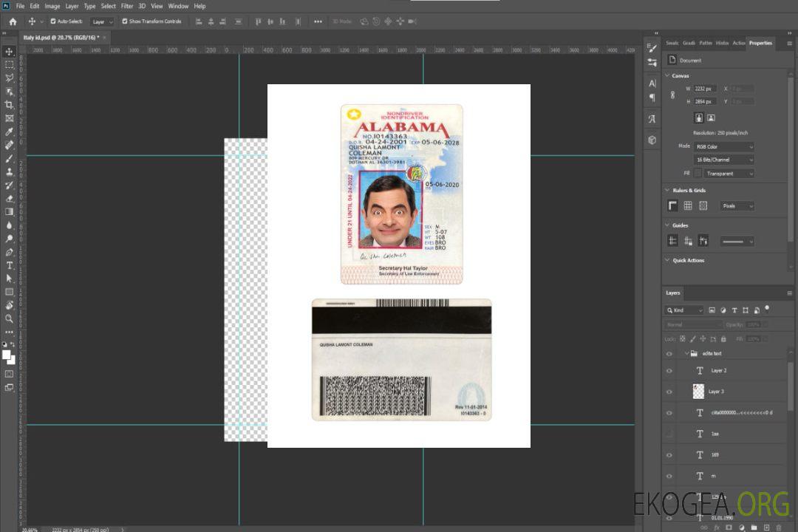This screenshot has height=532, width=798.
Task: Click the canvas width input field
Action: point(705,89)
